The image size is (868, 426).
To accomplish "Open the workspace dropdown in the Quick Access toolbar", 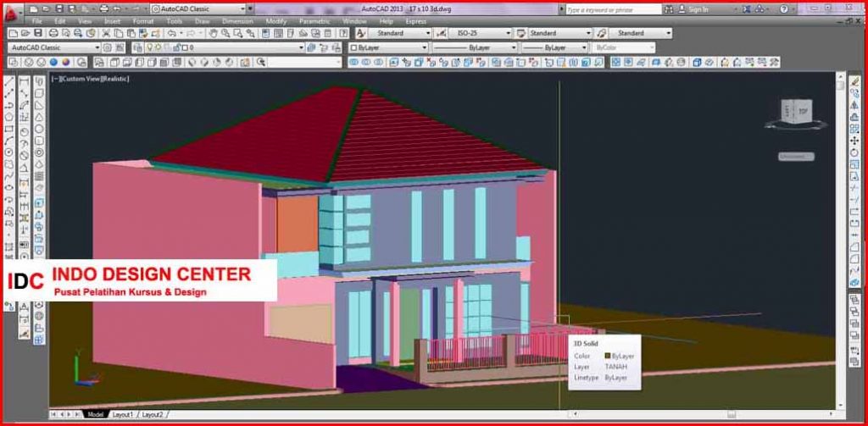I will point(198,9).
